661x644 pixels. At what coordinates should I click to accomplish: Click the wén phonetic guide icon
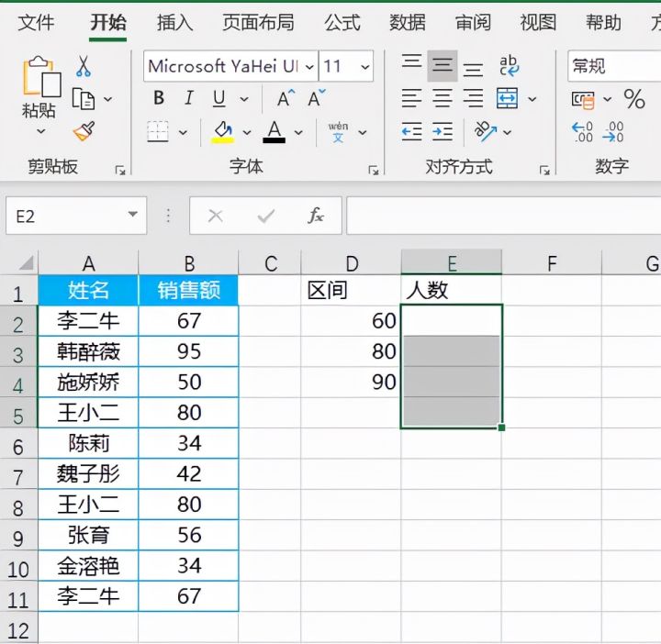338,132
